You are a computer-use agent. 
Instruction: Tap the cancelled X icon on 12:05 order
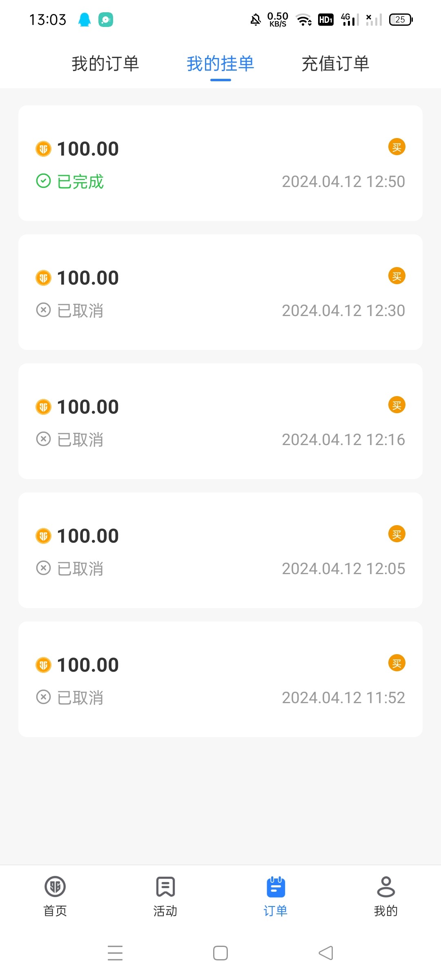tap(43, 568)
